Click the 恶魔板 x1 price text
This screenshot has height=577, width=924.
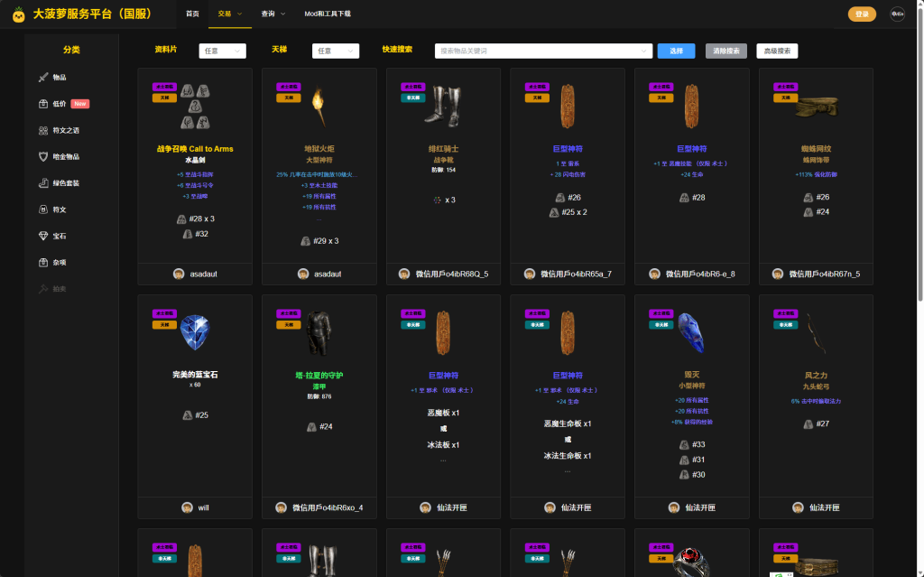coord(443,413)
